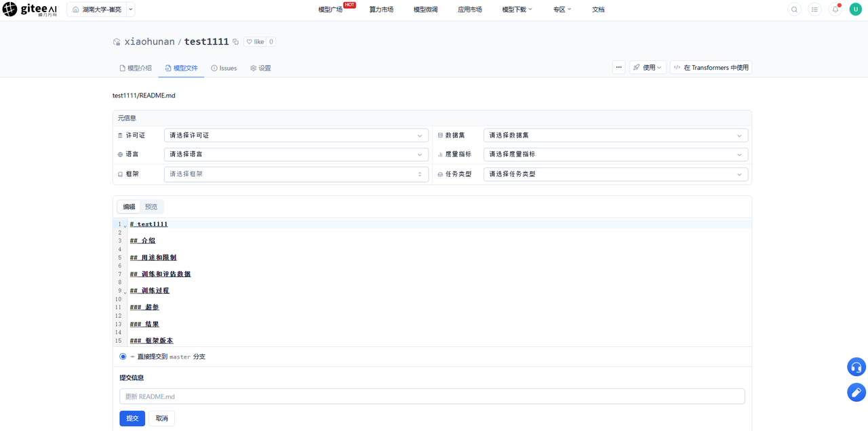The image size is (868, 431).
Task: Click the blue pencil feedback icon
Action: click(856, 392)
